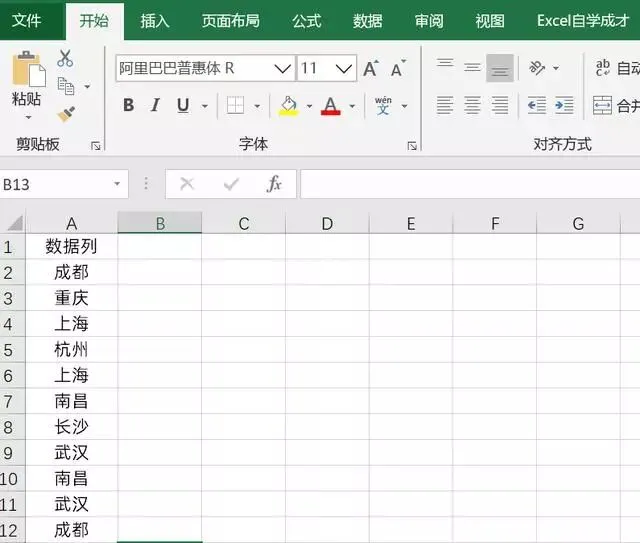This screenshot has height=543, width=640.
Task: Open the Excel自学成才 tab
Action: click(583, 21)
